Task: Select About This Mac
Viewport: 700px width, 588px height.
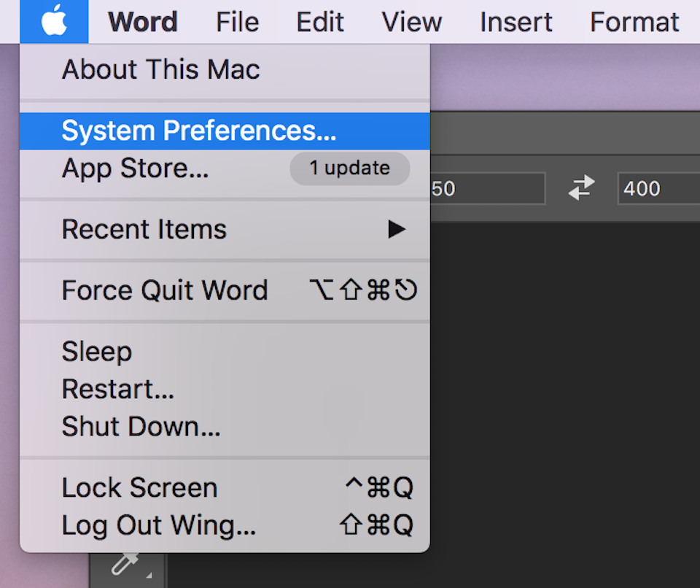Action: (160, 69)
